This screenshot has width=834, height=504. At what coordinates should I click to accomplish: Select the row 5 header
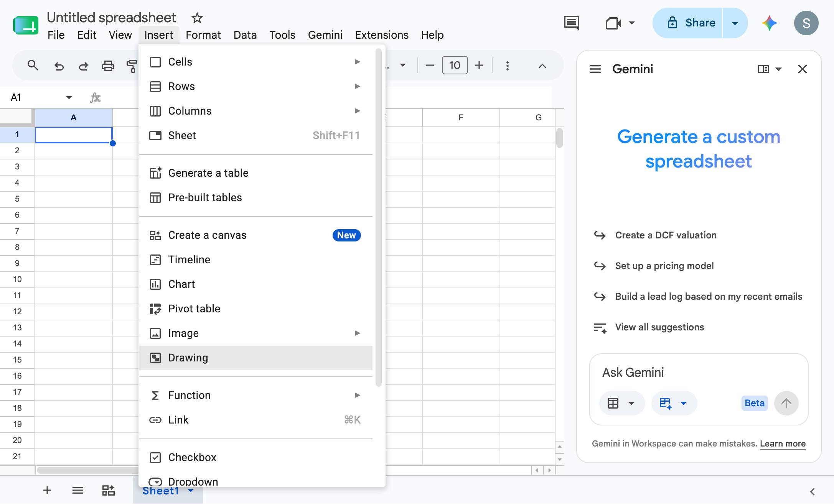pyautogui.click(x=17, y=199)
